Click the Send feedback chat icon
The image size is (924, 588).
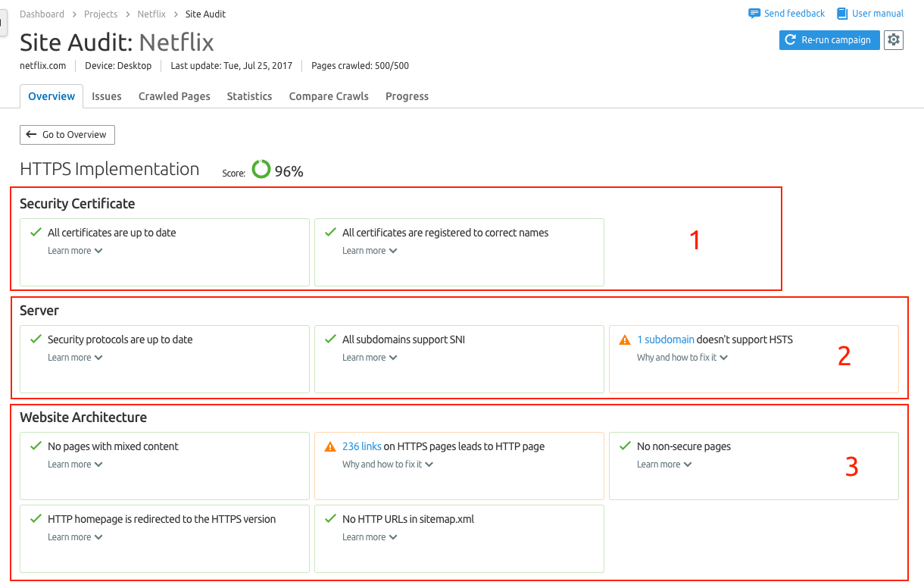tap(754, 14)
